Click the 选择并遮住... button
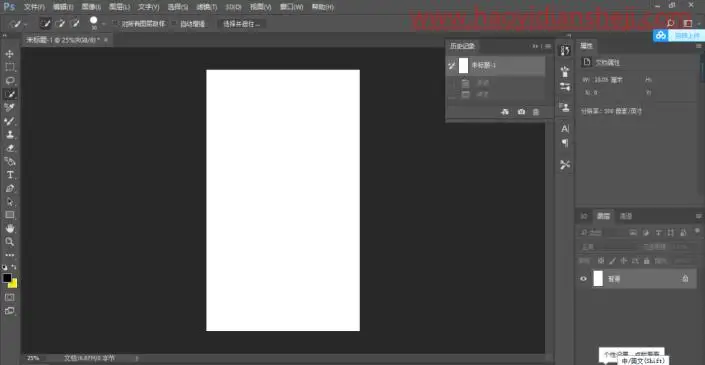The width and height of the screenshot is (705, 365). [242, 24]
